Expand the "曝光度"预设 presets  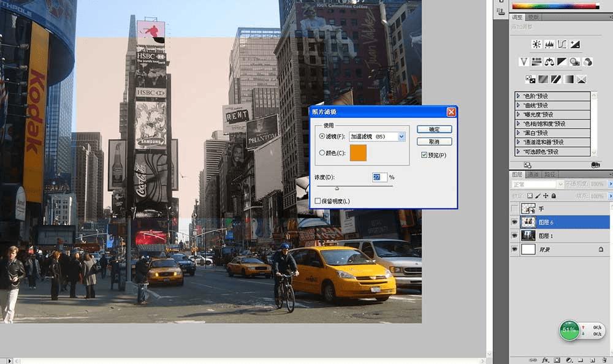[x=518, y=115]
